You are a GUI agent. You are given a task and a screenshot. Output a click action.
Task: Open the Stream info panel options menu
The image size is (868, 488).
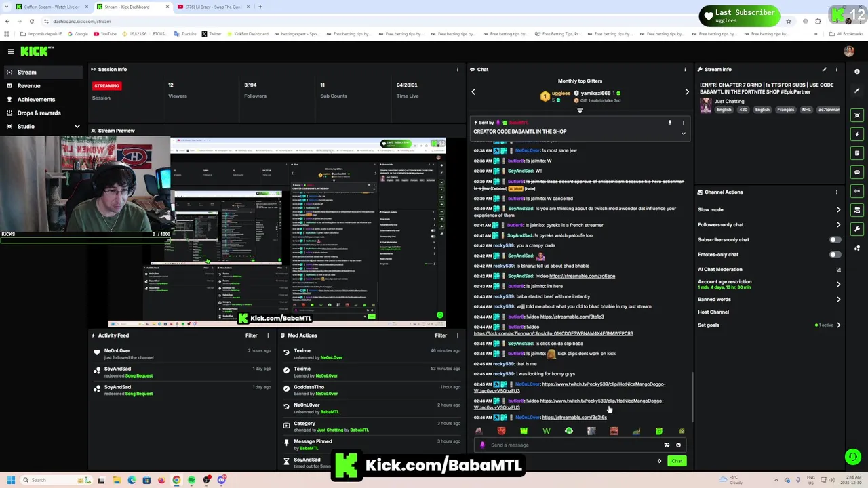(837, 69)
